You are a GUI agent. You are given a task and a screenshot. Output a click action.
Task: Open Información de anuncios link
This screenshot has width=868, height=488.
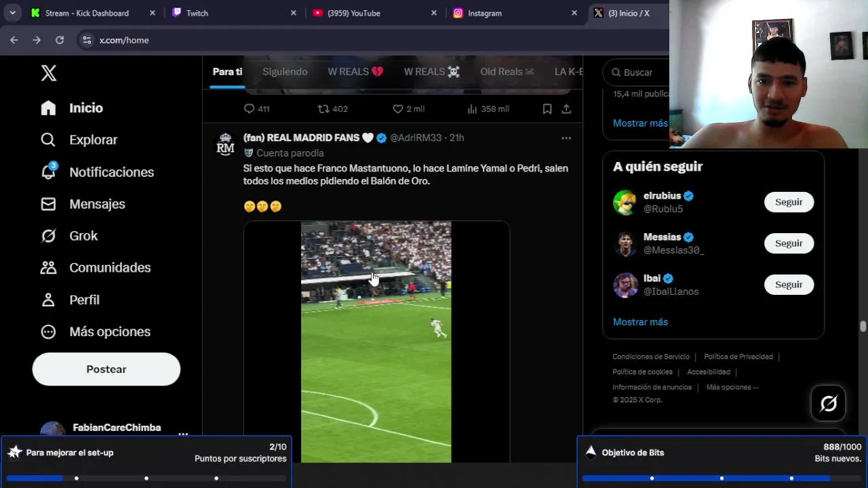(652, 387)
